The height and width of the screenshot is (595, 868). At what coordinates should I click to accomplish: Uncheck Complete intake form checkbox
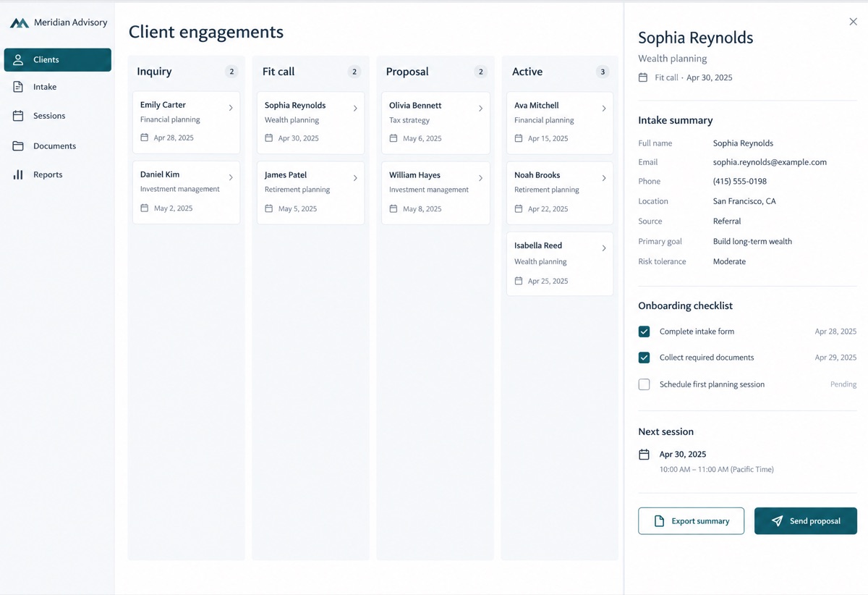[644, 332]
